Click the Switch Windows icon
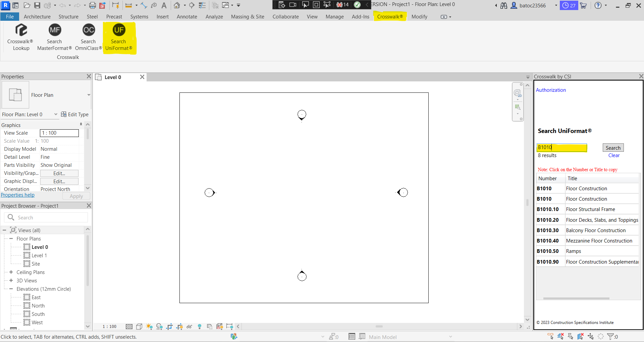644x342 pixels. pos(225,5)
